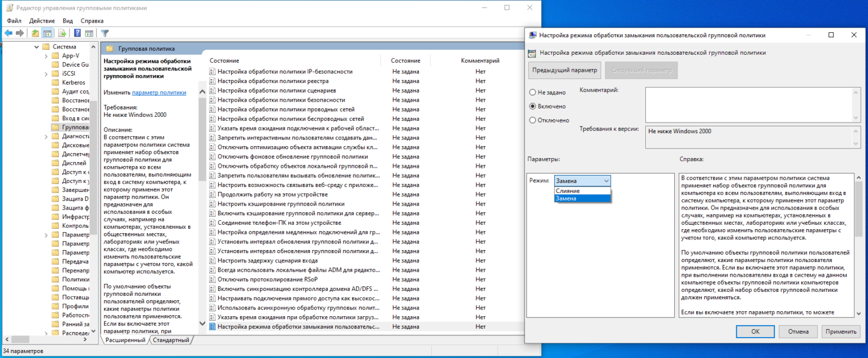Select the Дисплей tree folder
Image resolution: width=868 pixels, height=358 pixels.
point(70,163)
